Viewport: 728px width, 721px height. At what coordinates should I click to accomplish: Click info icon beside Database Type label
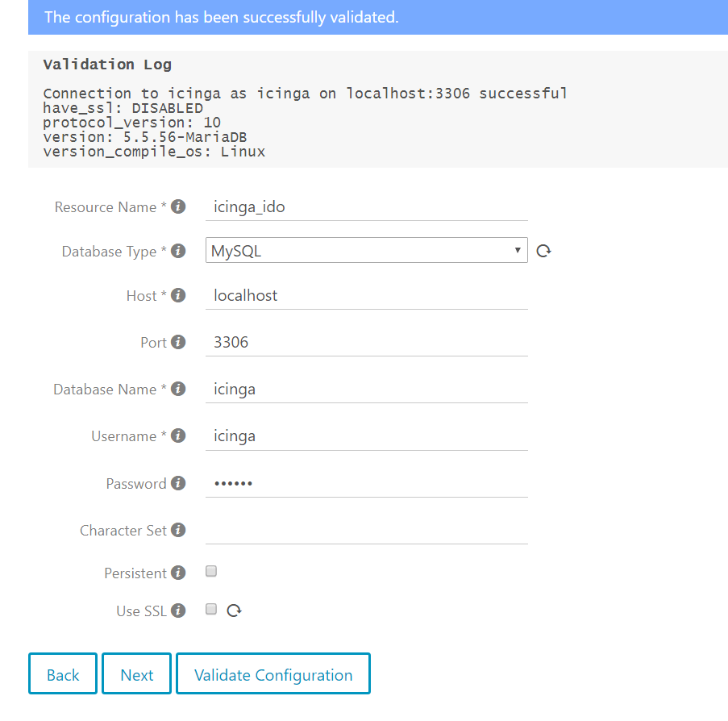tap(178, 251)
